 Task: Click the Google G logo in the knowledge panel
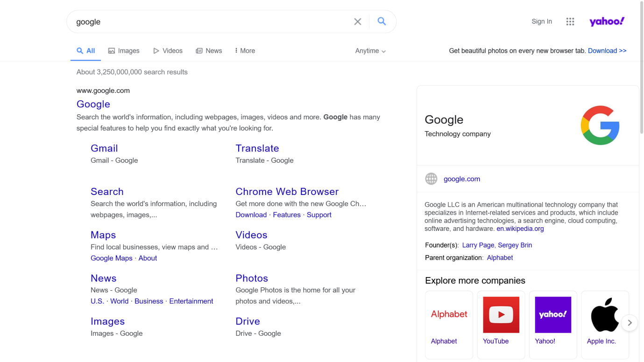(600, 125)
